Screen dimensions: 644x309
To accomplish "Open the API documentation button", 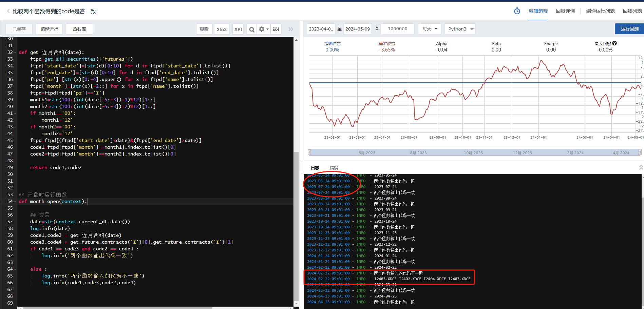I will (238, 29).
